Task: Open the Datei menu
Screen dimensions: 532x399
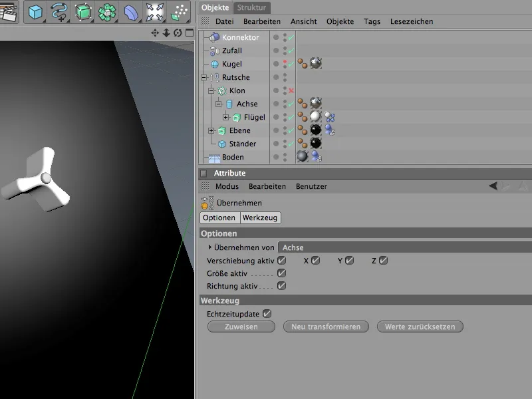Action: 225,21
